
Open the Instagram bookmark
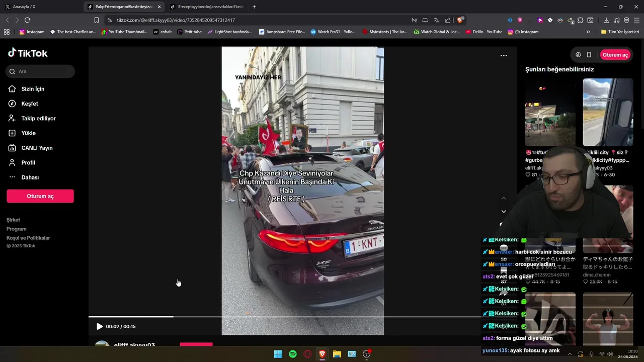[x=32, y=32]
